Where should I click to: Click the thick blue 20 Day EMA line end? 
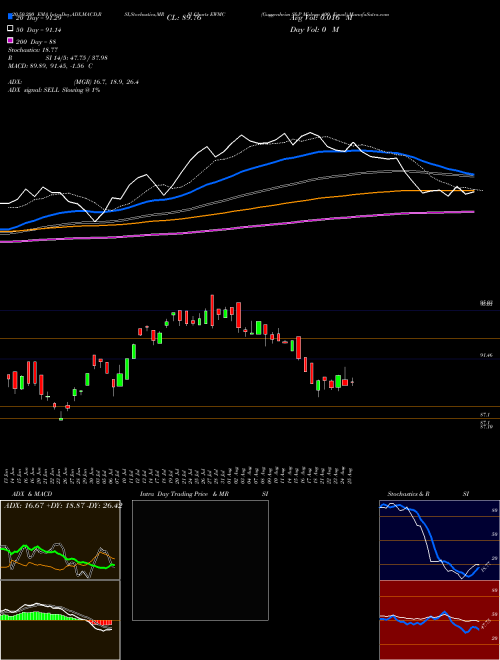click(x=472, y=174)
